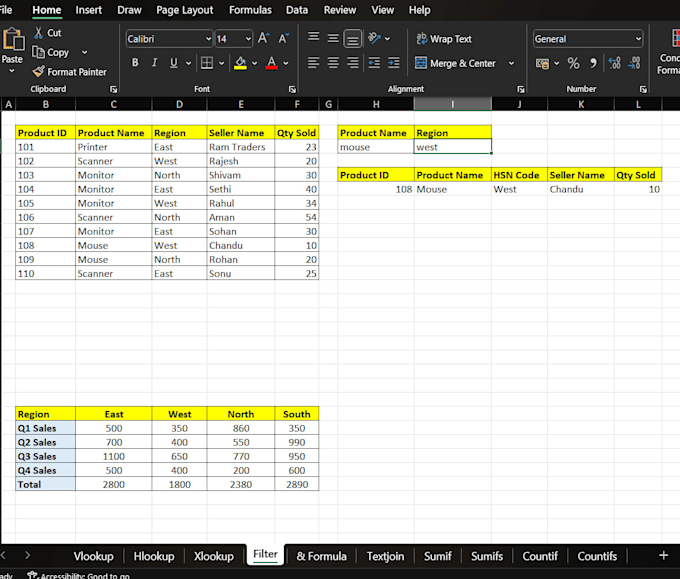Align text to the right

coord(353,63)
